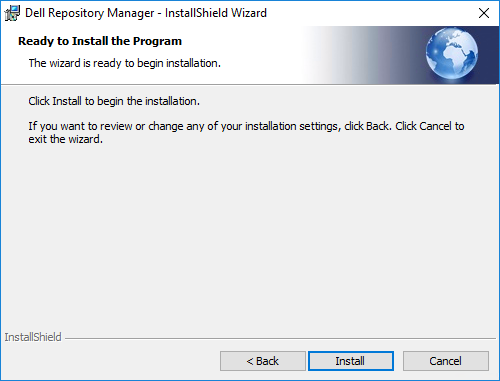The image size is (500, 381).
Task: Close the InstallShield Wizard window with X
Action: pos(484,13)
